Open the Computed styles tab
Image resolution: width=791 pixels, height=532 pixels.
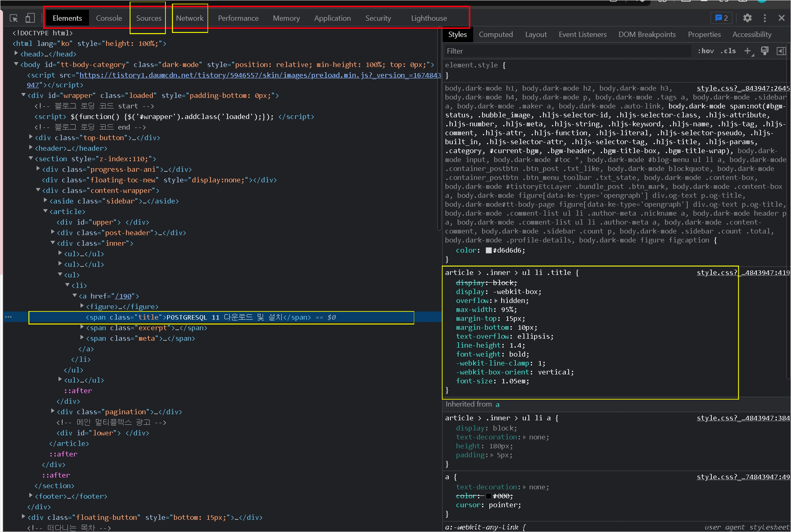click(495, 35)
